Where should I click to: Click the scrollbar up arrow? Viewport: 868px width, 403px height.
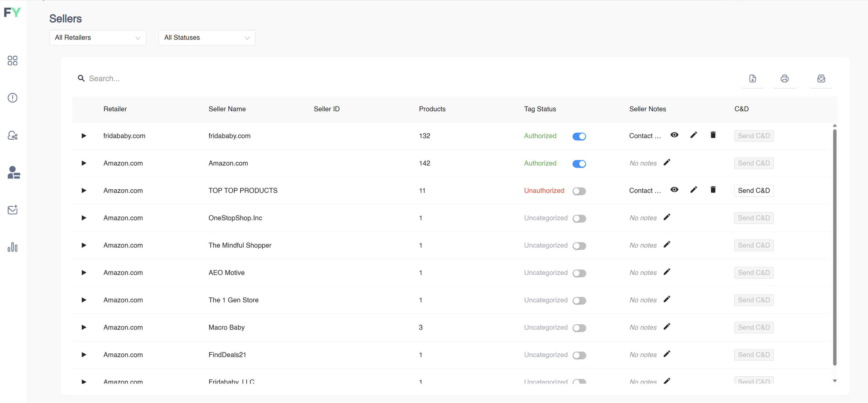835,125
